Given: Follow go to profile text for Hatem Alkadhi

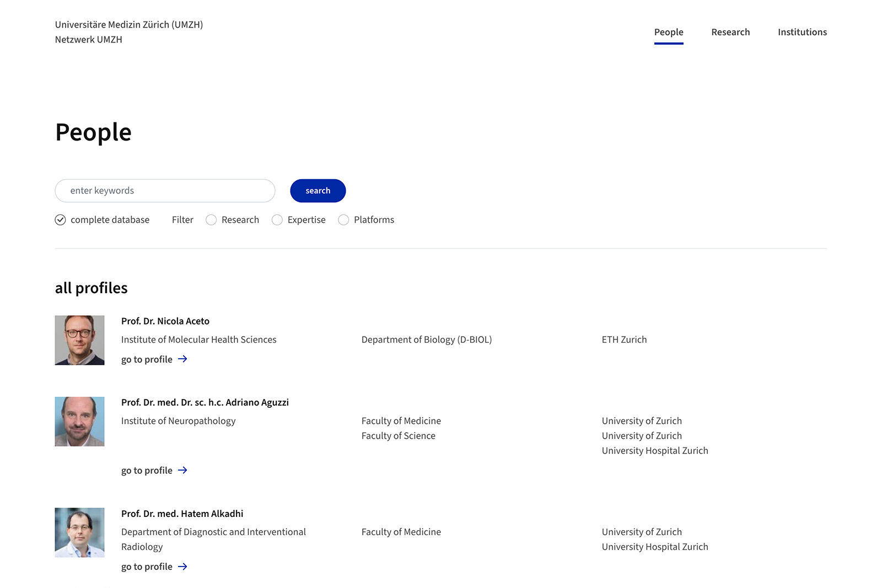Looking at the screenshot, I should 147,567.
